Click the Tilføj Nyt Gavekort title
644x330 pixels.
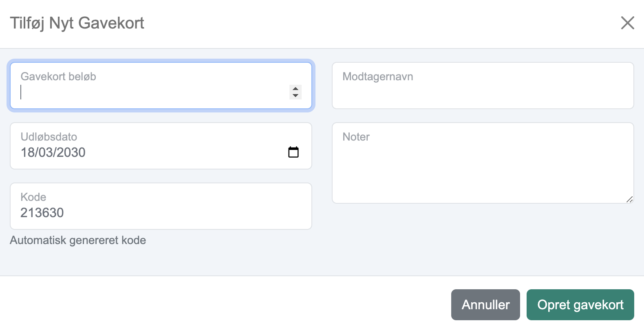[x=77, y=23]
